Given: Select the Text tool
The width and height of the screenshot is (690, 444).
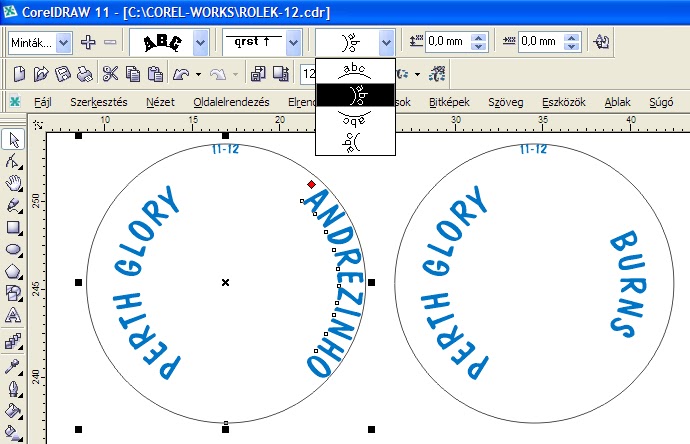Looking at the screenshot, I should pyautogui.click(x=13, y=315).
